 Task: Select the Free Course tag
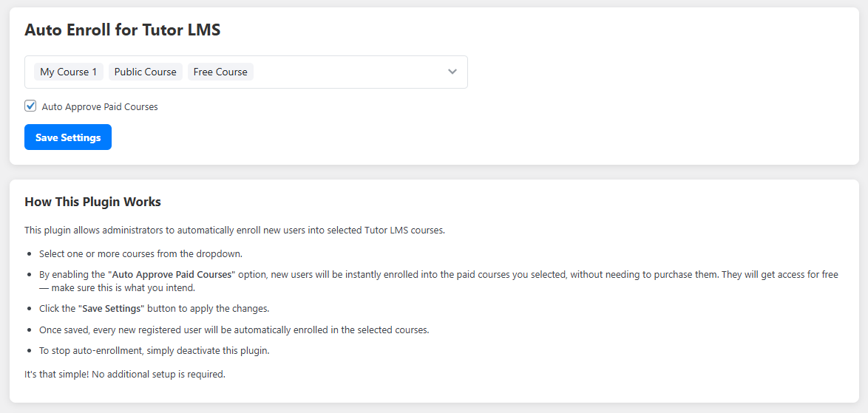tap(220, 72)
